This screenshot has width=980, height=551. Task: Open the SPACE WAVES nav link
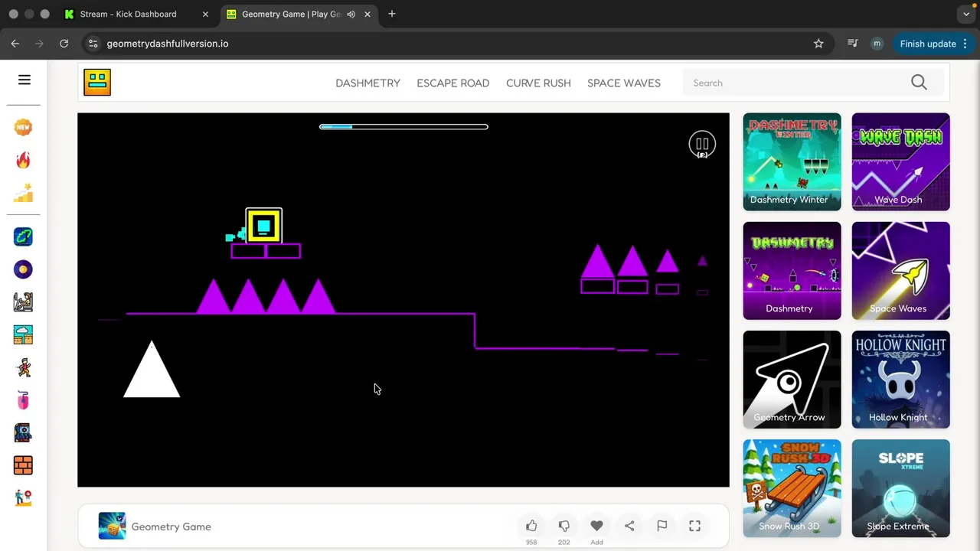pos(624,83)
